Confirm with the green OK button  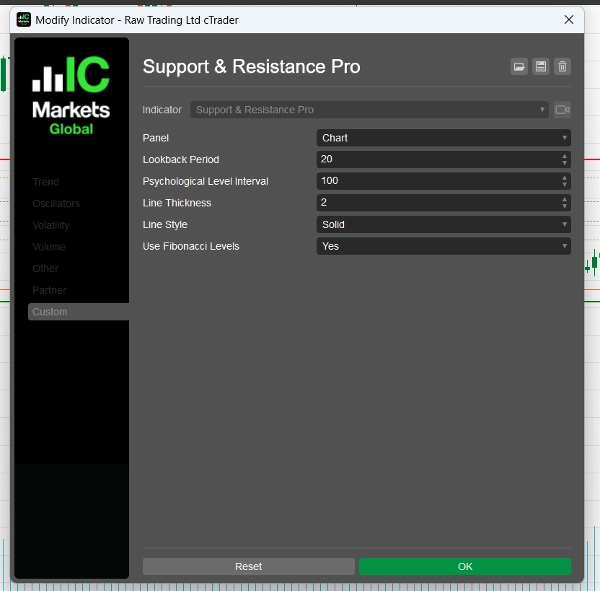click(x=465, y=566)
